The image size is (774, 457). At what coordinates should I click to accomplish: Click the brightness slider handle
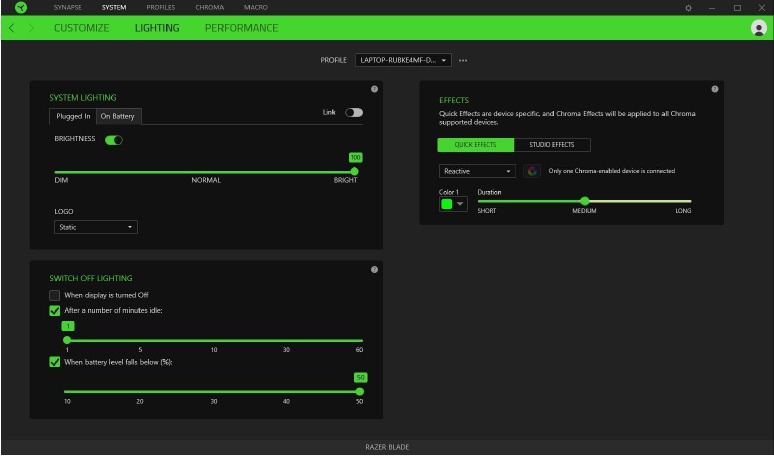pyautogui.click(x=354, y=171)
